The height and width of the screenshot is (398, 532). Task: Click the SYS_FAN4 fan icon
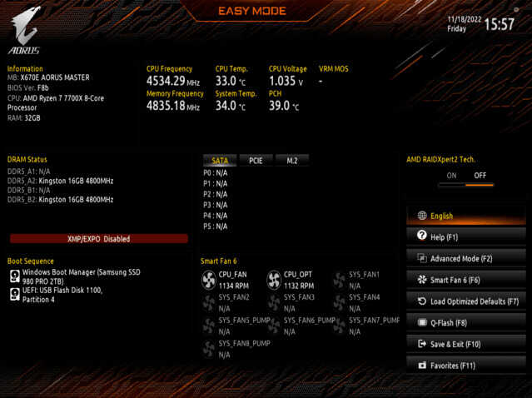click(340, 303)
